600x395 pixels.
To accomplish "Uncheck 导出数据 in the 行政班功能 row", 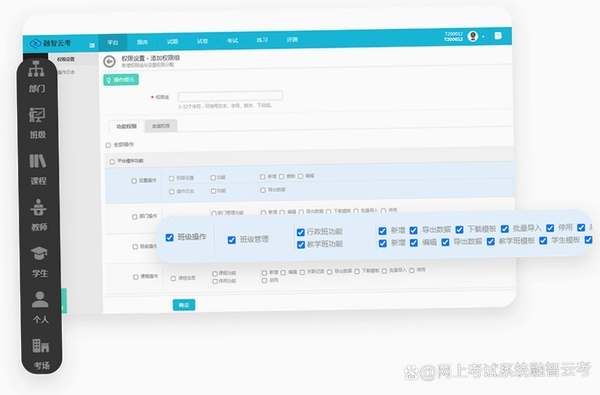I will click(414, 230).
